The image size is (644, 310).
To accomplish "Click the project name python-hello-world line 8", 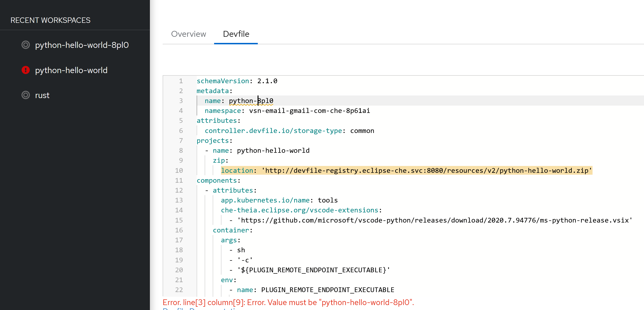I will pyautogui.click(x=273, y=150).
